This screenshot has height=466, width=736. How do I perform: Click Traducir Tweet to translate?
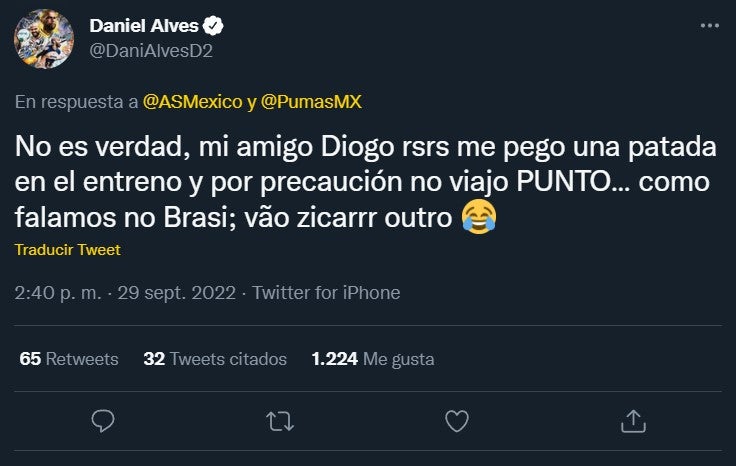68,250
